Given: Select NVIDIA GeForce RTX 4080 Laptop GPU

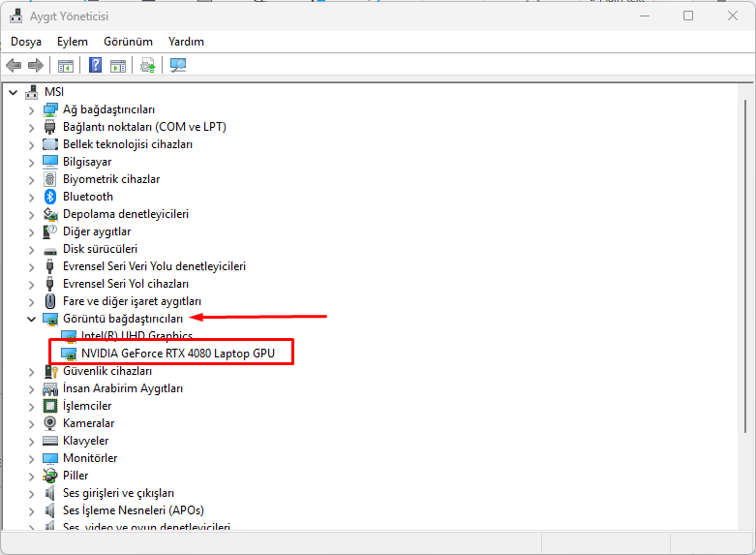Looking at the screenshot, I should 178,354.
